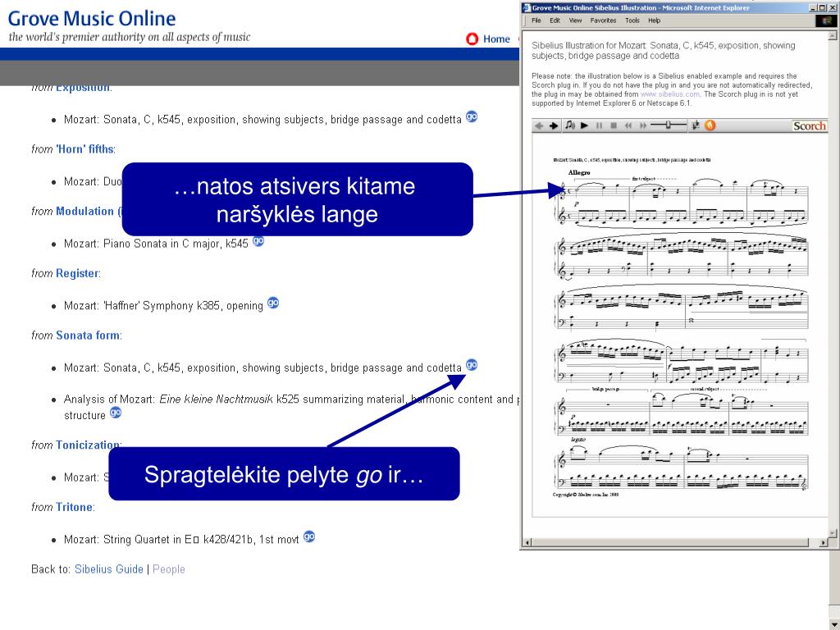Follow the 'Horn' fifths link
This screenshot has width=840, height=630.
click(x=84, y=149)
